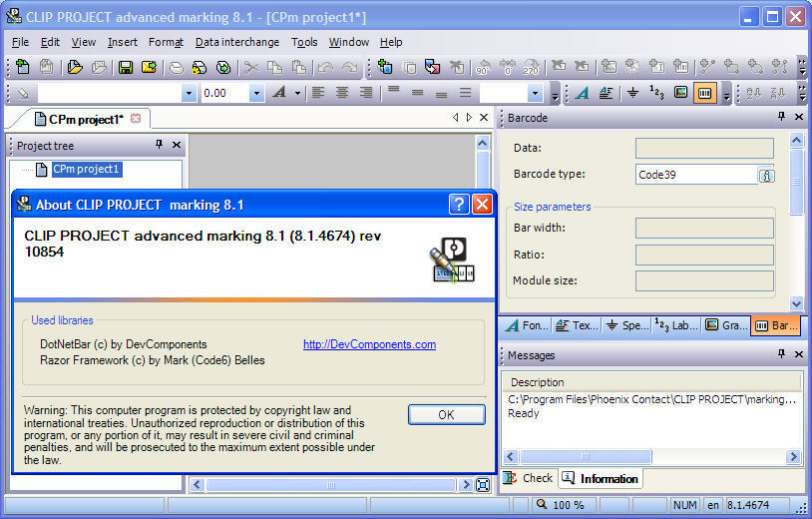Viewport: 812px width, 519px height.
Task: Click the Center text alignment icon
Action: [342, 93]
